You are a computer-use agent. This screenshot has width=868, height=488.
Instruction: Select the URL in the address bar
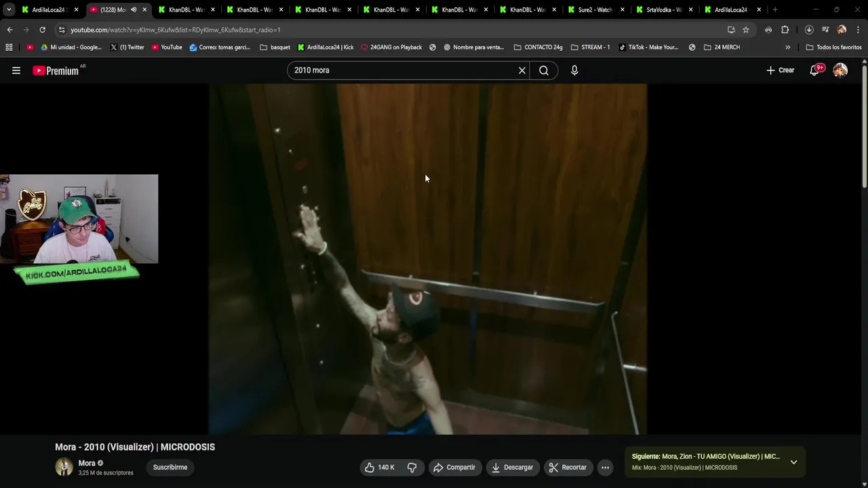pos(175,30)
